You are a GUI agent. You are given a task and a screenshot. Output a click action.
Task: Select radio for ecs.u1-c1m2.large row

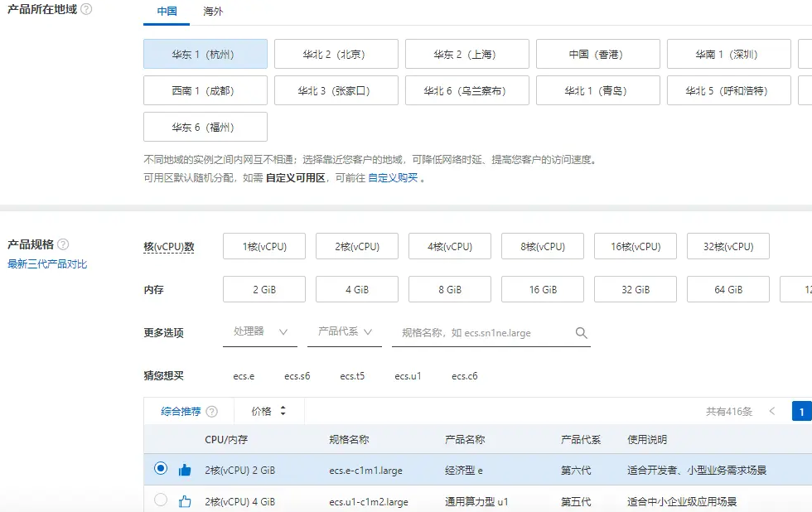point(161,500)
